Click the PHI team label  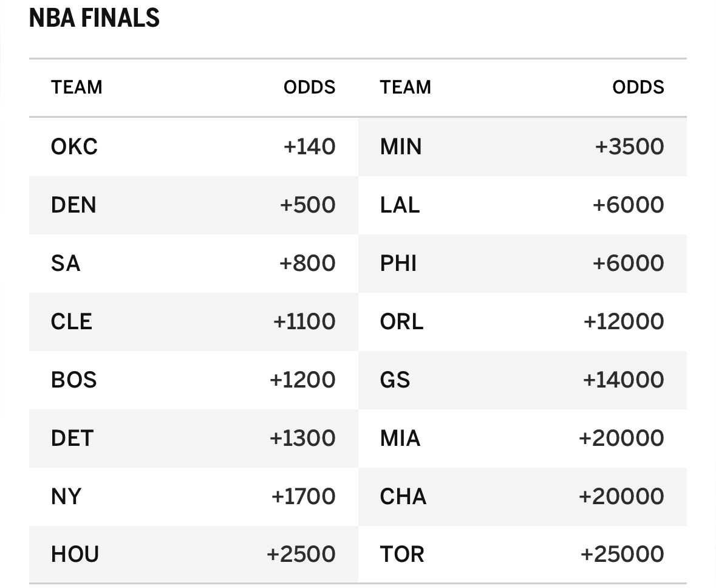(398, 263)
